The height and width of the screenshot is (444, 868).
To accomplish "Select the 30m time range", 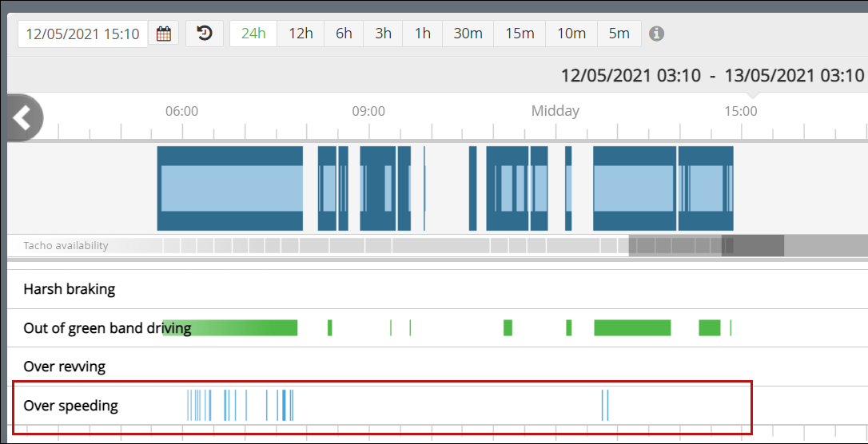I will (468, 34).
